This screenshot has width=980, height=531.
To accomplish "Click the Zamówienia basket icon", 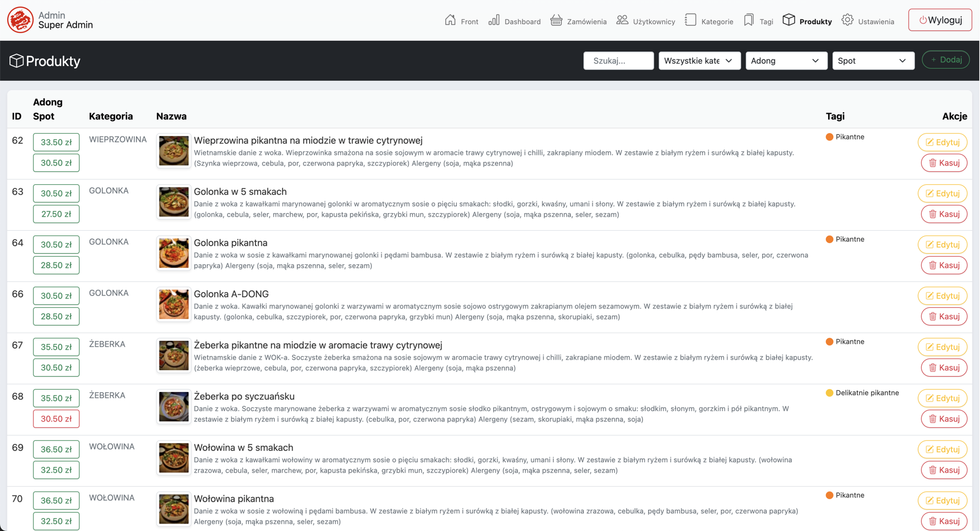I will (x=556, y=20).
